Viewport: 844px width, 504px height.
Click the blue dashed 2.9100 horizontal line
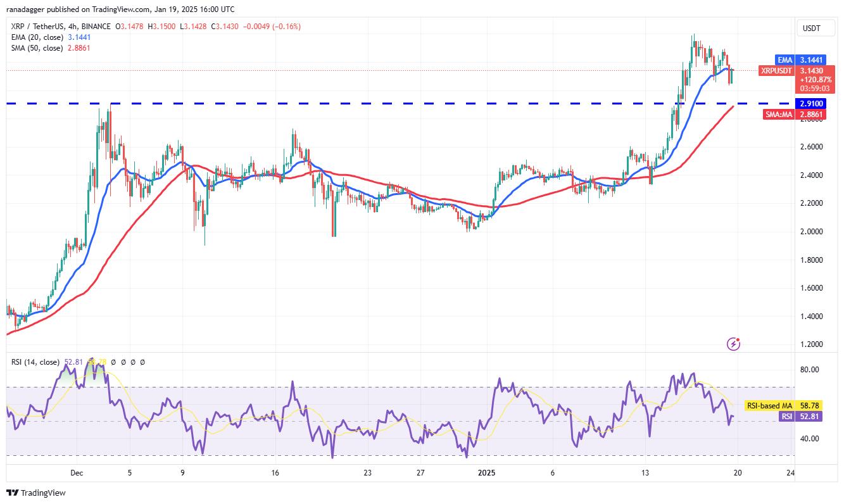click(380, 103)
